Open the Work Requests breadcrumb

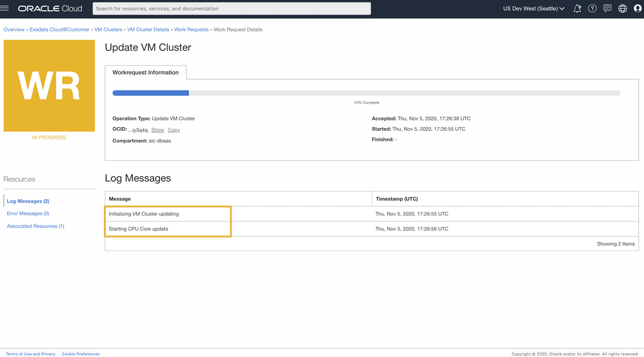coord(191,29)
